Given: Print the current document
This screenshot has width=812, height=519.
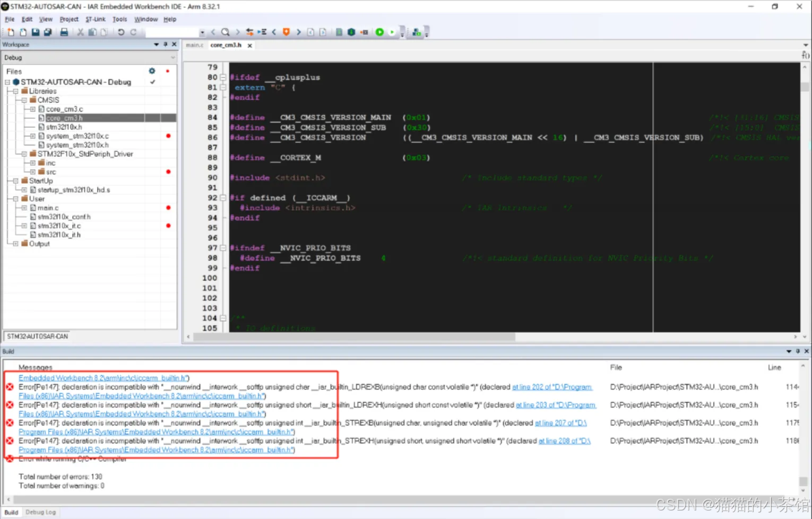Looking at the screenshot, I should 64,32.
